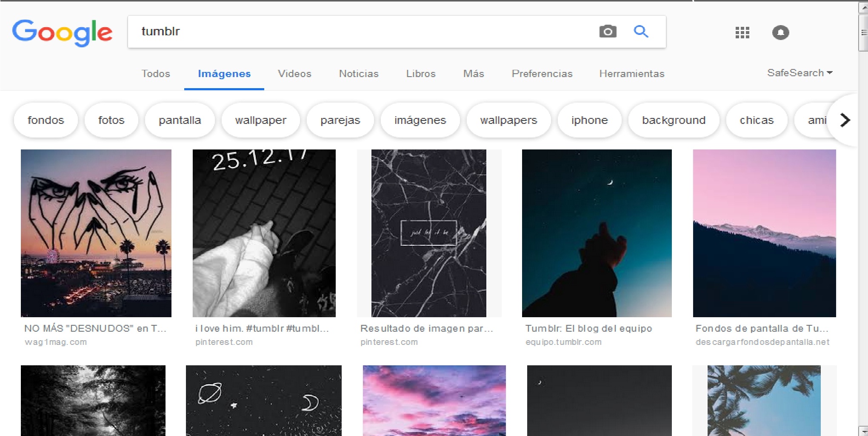Filter by the wallpapers chip

pos(509,120)
